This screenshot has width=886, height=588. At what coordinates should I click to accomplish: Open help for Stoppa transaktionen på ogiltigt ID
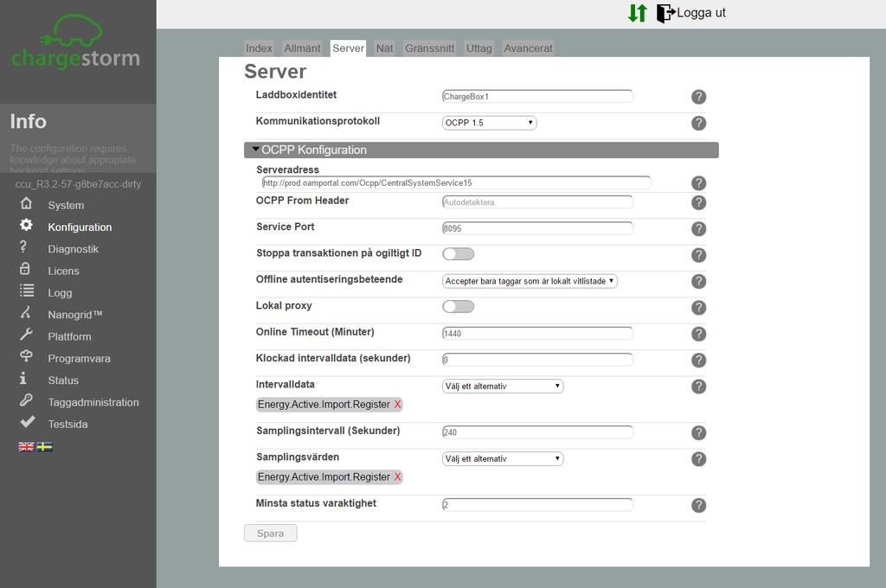[x=698, y=255]
